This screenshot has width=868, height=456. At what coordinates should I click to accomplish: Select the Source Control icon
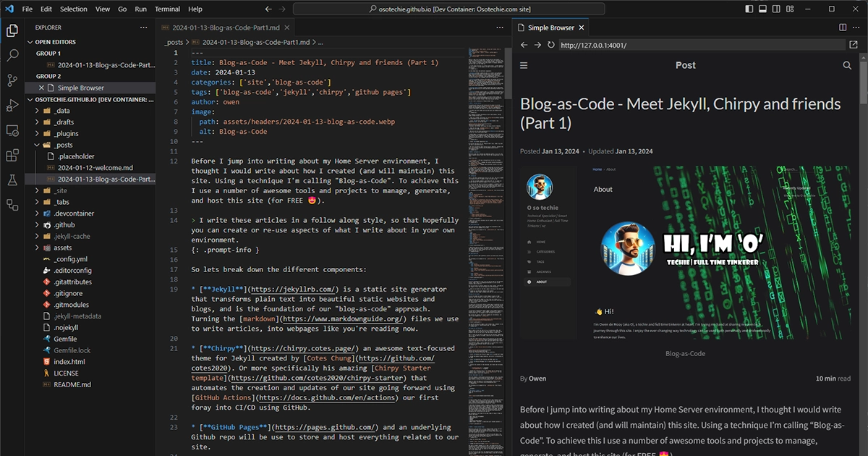click(12, 80)
